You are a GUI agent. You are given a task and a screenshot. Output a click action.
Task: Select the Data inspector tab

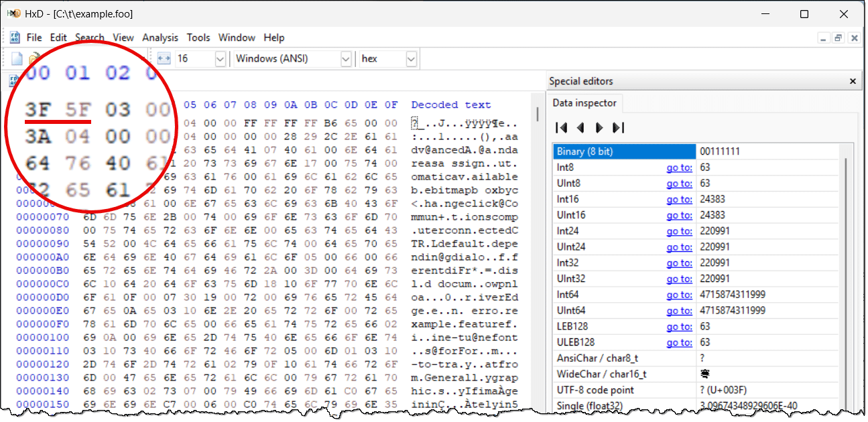tap(585, 103)
